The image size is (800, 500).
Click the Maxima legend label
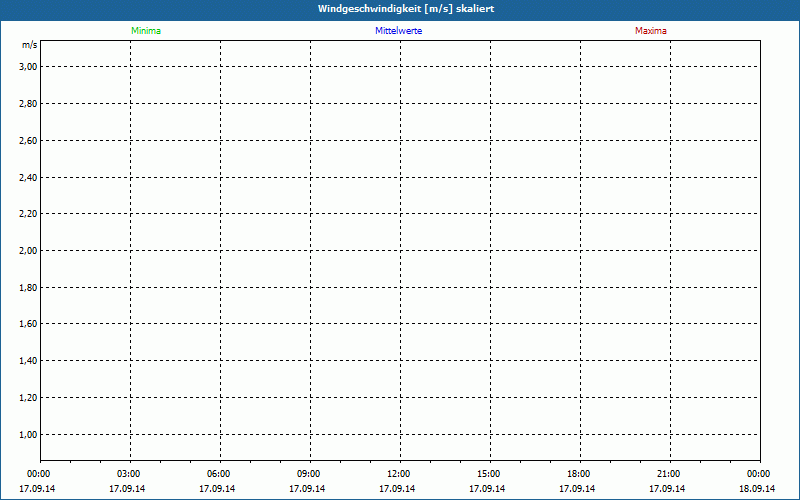click(651, 31)
